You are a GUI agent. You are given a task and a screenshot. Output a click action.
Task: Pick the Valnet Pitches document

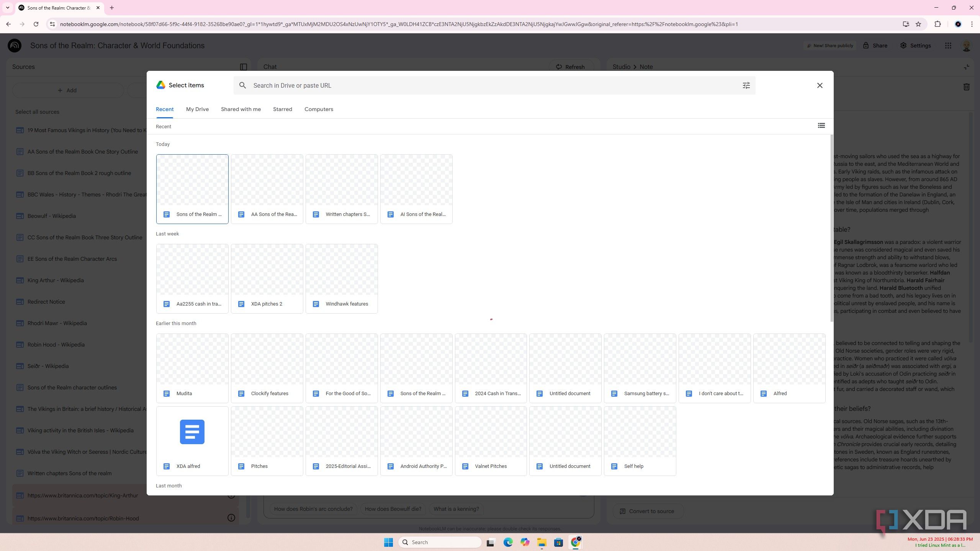[491, 441]
